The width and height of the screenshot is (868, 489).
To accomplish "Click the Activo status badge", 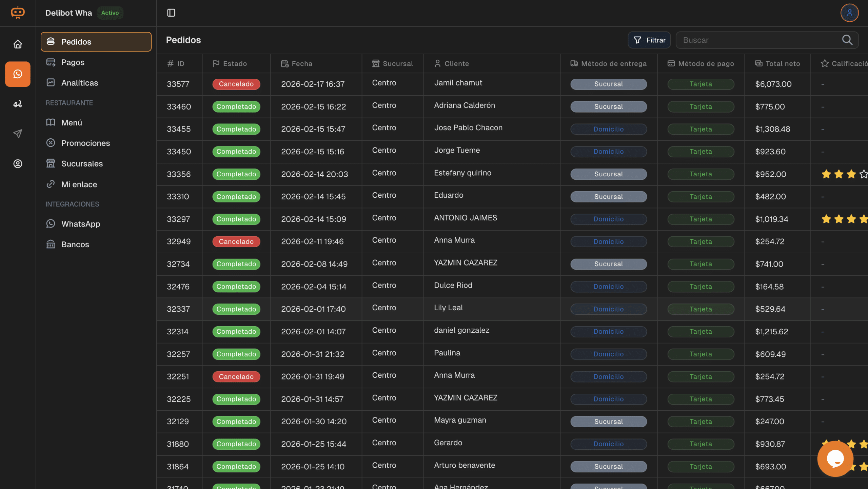I will [x=110, y=13].
